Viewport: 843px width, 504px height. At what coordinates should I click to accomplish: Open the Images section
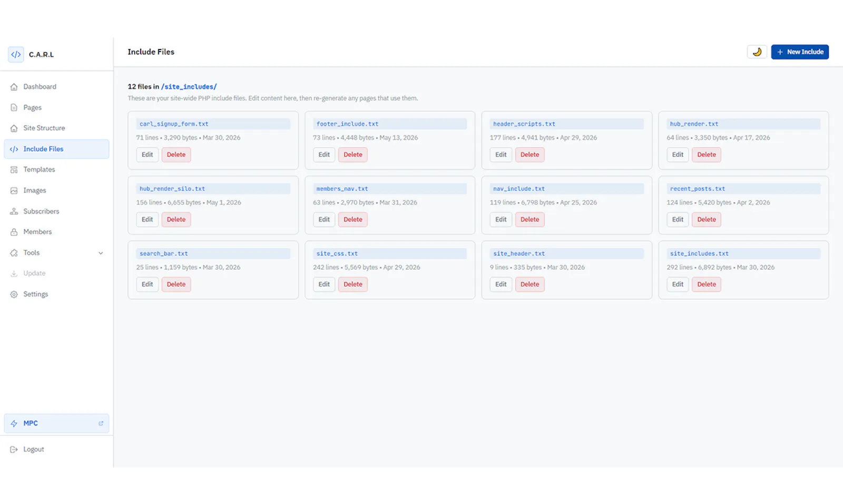click(56, 191)
